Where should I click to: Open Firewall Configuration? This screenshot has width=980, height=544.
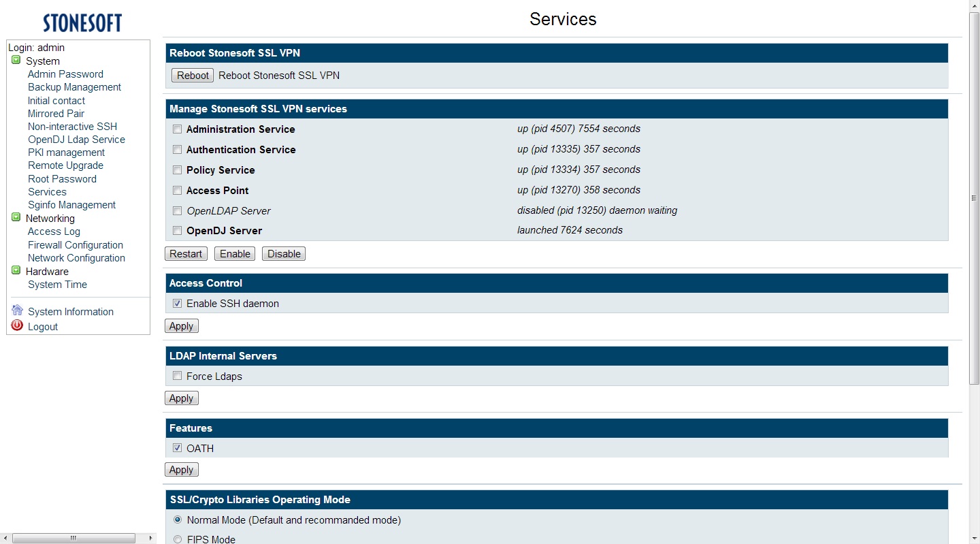coord(76,245)
